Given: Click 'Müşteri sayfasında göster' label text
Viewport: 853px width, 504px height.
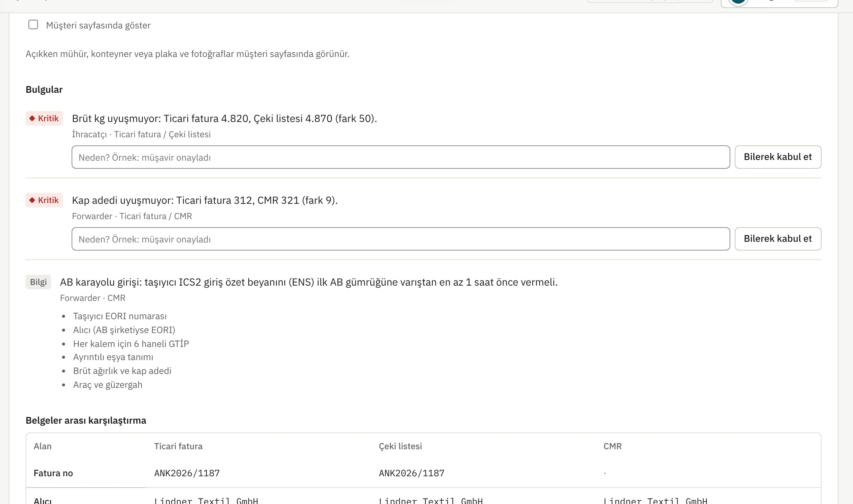Looking at the screenshot, I should pos(98,25).
